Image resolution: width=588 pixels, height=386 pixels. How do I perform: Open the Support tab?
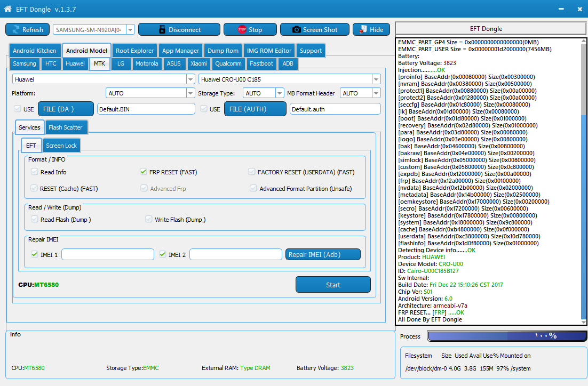(311, 51)
